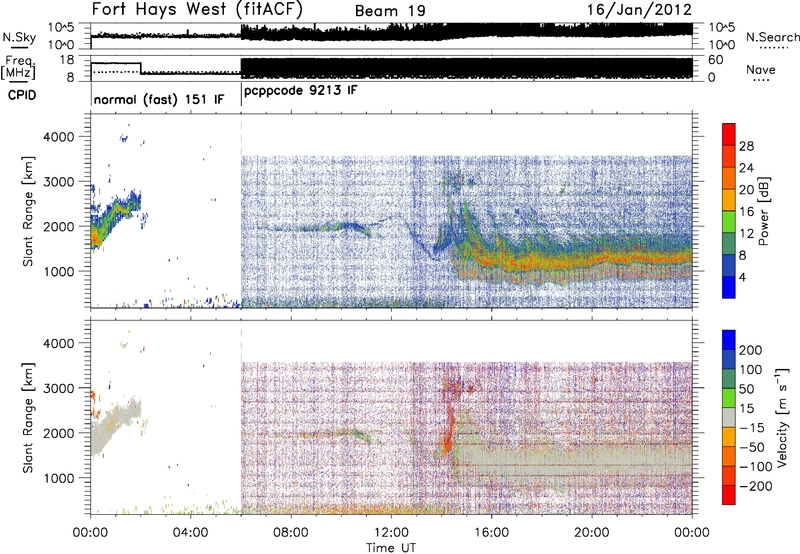Click 'pcppcode 9213 IF' text

coord(301,91)
